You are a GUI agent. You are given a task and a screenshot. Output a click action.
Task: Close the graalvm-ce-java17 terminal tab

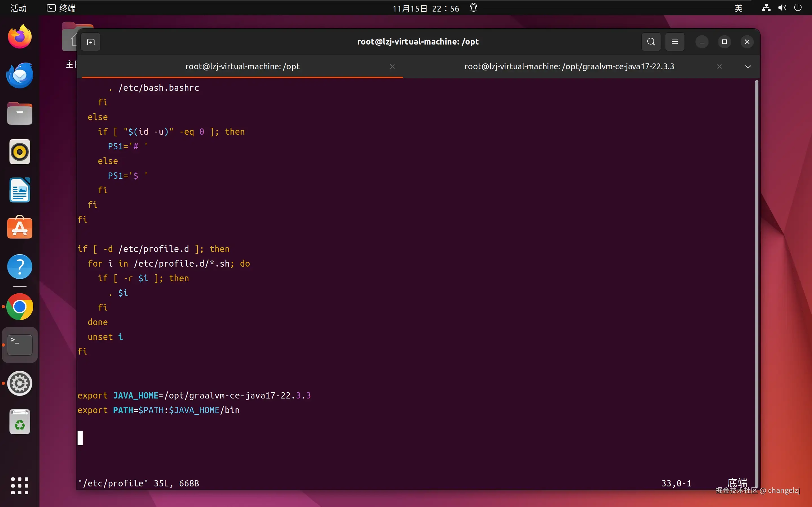pos(719,67)
